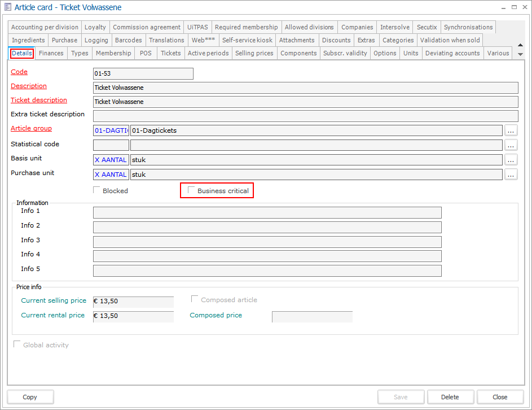The image size is (532, 410).
Task: Focus the Extra ticket description field
Action: [305, 116]
